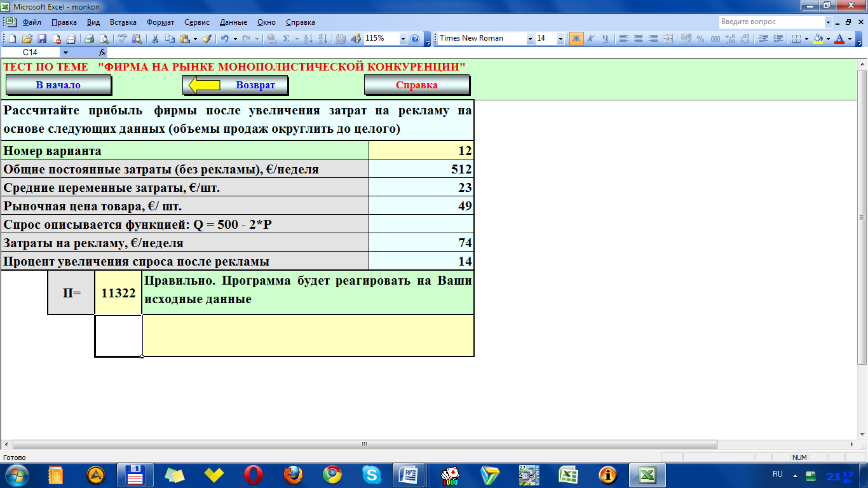Expand the Font Color dropdown arrow
868x488 pixels.
click(x=850, y=39)
